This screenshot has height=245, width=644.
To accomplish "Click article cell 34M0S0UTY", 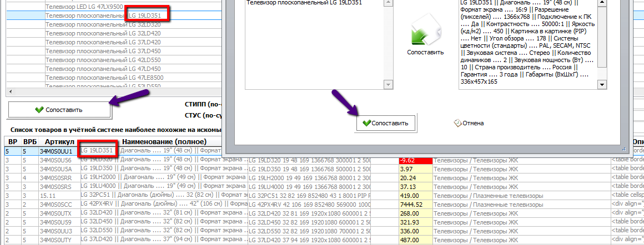I will 59,240.
